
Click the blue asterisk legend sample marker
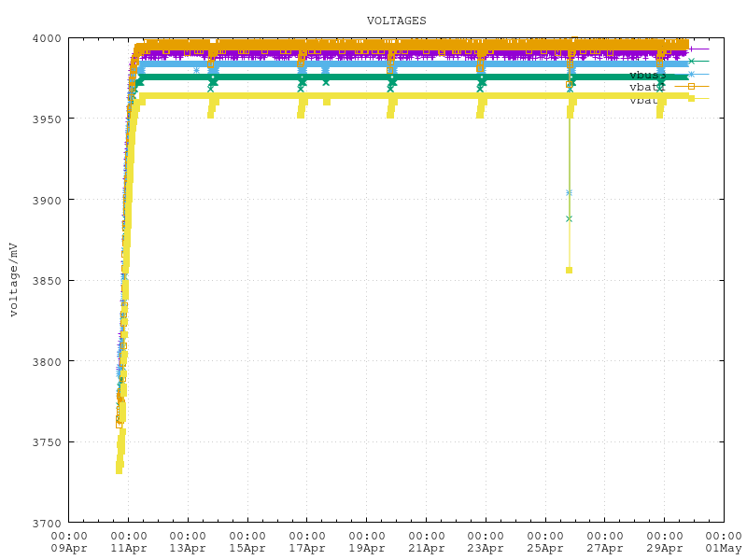pyautogui.click(x=691, y=74)
